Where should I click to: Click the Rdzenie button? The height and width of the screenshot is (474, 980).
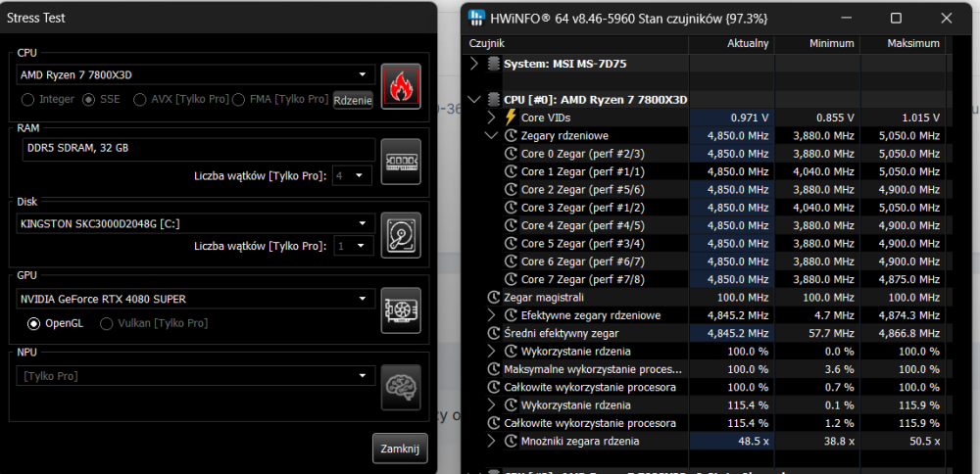click(353, 100)
